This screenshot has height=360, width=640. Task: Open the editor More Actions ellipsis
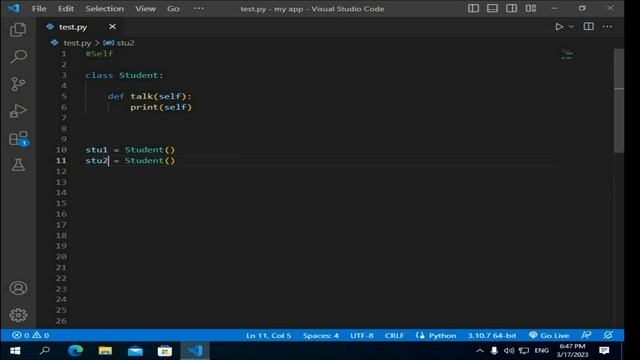pos(607,27)
